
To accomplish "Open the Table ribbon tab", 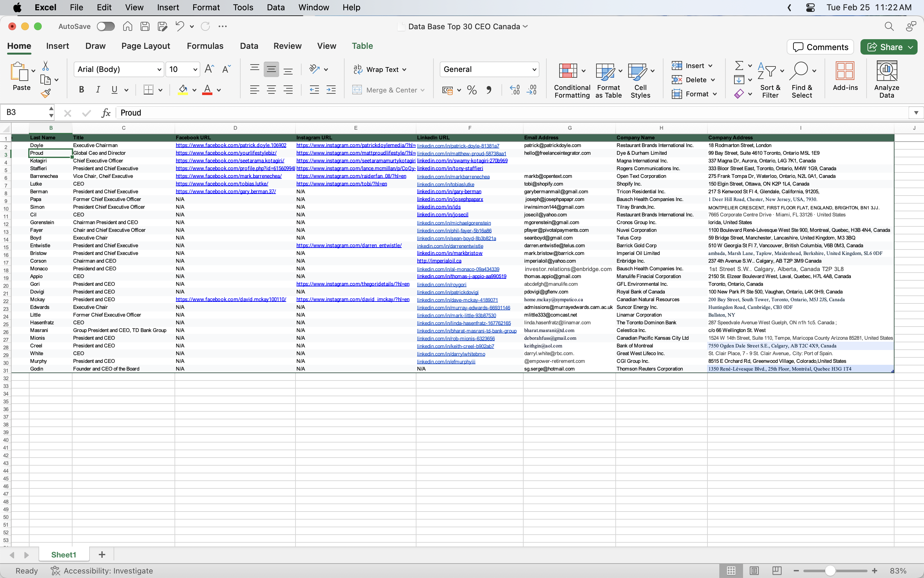I will tap(362, 46).
